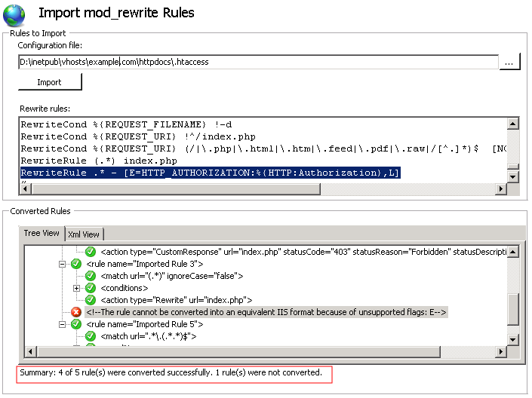Click green check icon beside Imported Rule 5

tap(75, 323)
